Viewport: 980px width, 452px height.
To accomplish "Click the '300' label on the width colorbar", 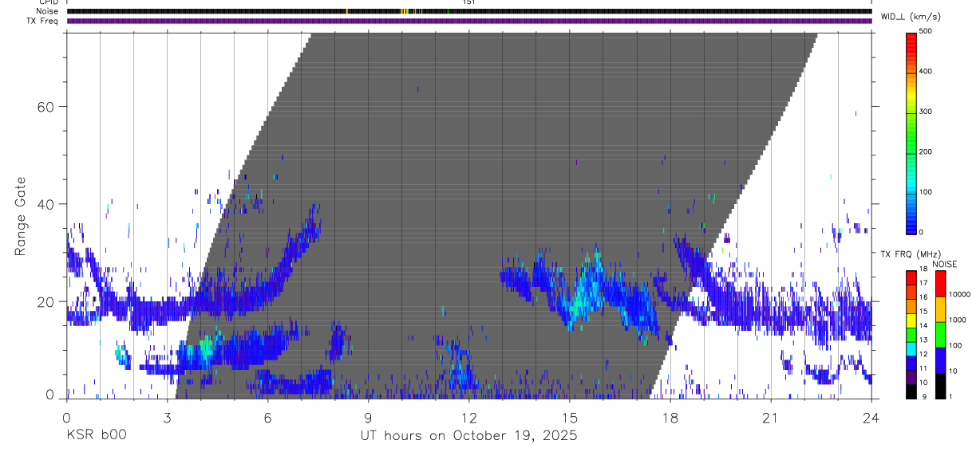I will point(926,112).
